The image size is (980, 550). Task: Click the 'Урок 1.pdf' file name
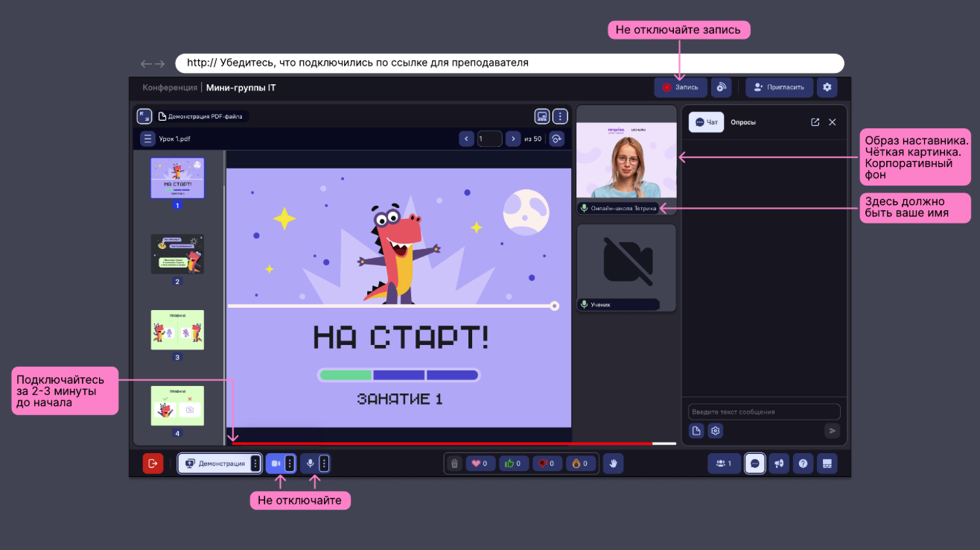175,139
